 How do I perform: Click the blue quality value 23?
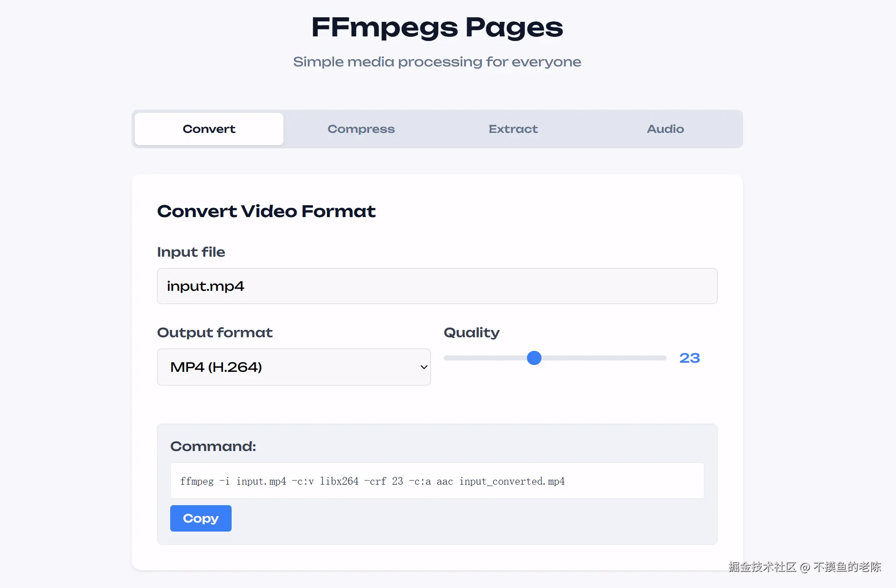click(689, 358)
